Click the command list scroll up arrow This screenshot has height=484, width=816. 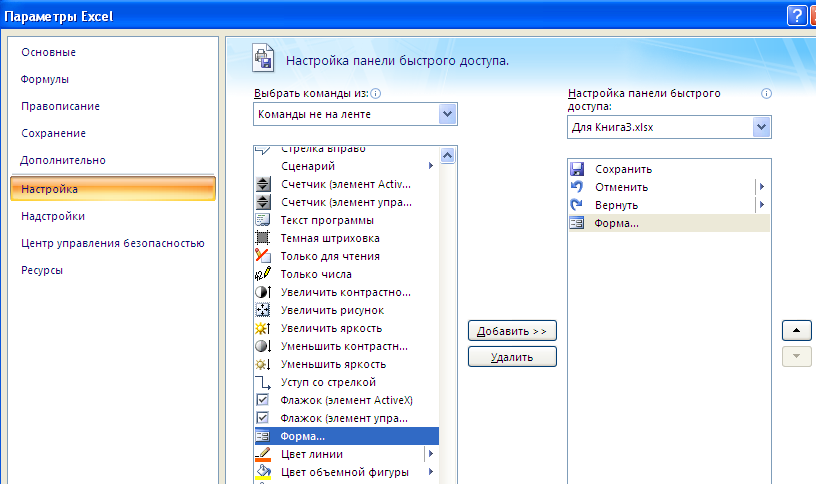coord(448,156)
